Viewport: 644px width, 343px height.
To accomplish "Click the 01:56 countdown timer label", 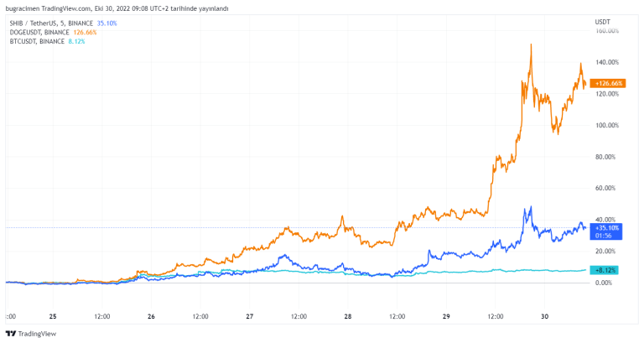I will tap(604, 236).
